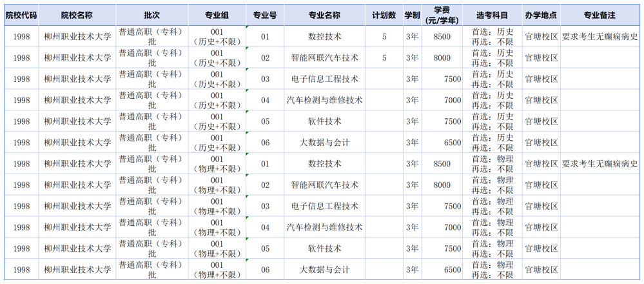This screenshot has width=644, height=284.
Task: Select the 专业备注 header cell
Action: (x=600, y=14)
